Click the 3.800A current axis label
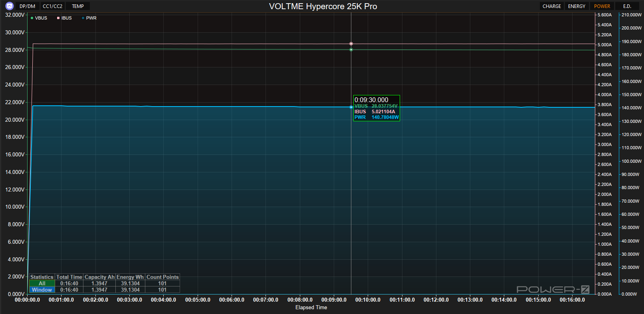 click(x=604, y=105)
